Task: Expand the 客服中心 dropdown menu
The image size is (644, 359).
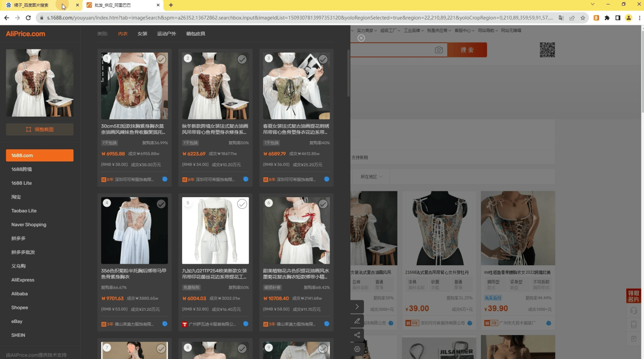Action: coord(464,31)
